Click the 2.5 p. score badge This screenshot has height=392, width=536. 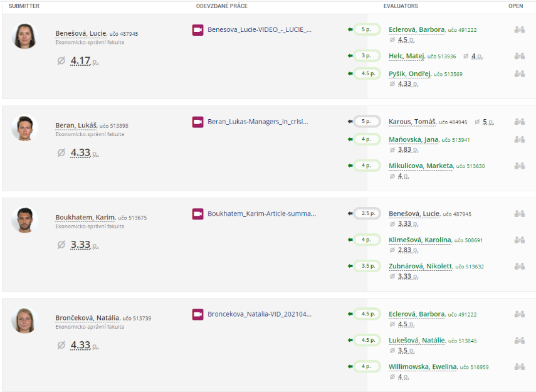point(367,214)
